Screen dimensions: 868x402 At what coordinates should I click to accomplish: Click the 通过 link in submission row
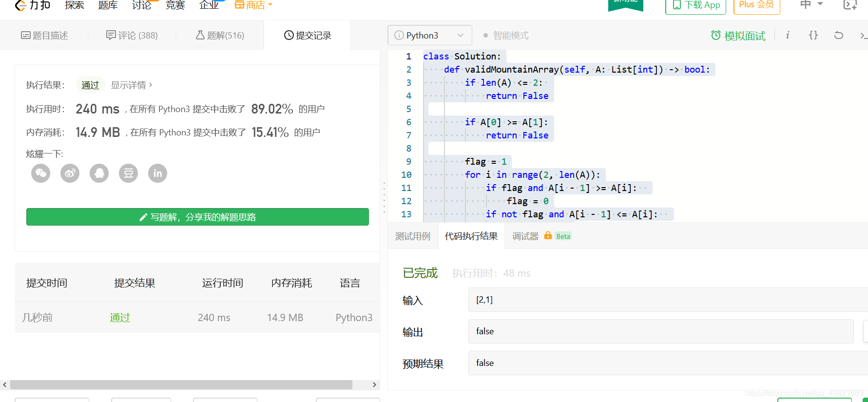coord(120,318)
